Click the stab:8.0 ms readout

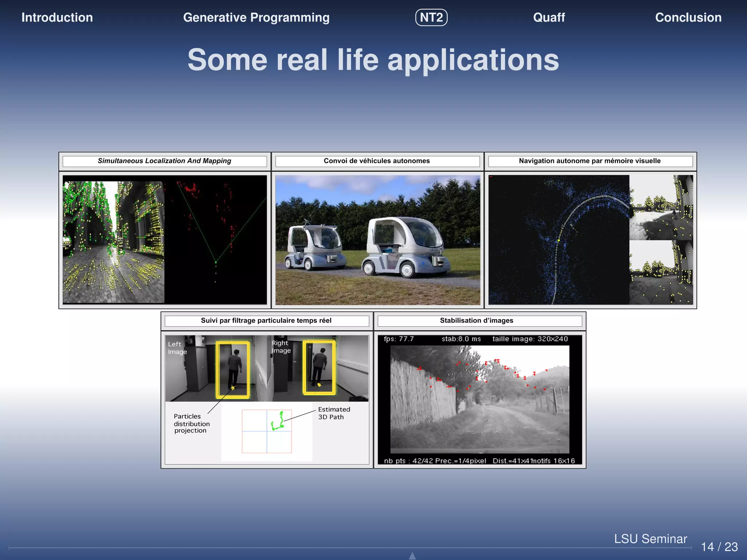coord(461,339)
